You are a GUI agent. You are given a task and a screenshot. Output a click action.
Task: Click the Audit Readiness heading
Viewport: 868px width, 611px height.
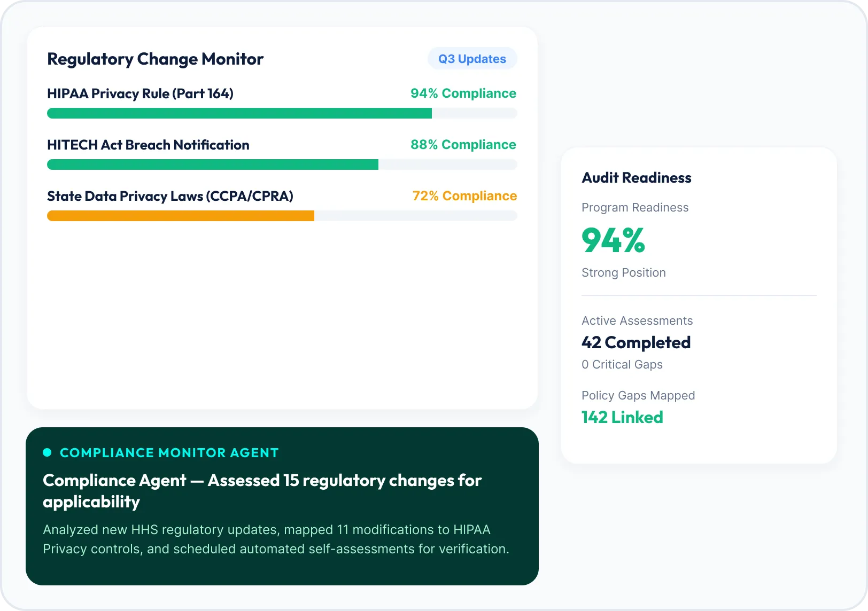[x=637, y=178]
